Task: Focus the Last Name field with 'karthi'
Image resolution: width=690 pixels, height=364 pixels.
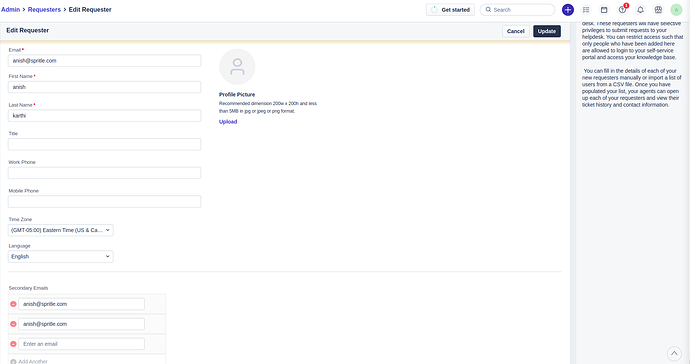Action: (x=104, y=116)
